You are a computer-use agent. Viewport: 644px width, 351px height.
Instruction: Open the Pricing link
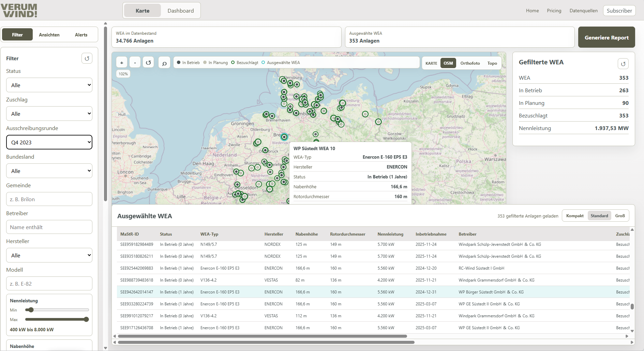(x=554, y=11)
